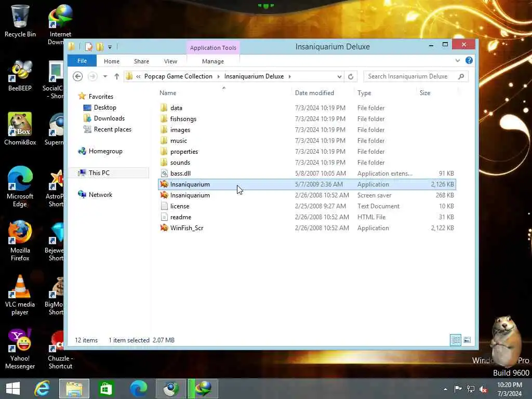532x399 pixels.
Task: Select the bass.dll file icon
Action: click(x=164, y=174)
